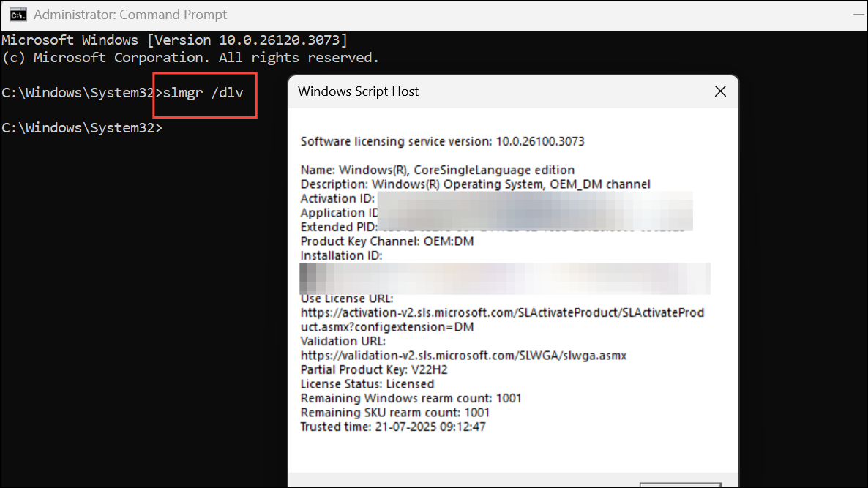The height and width of the screenshot is (488, 868).
Task: Click the Trusted time line
Action: 393,427
